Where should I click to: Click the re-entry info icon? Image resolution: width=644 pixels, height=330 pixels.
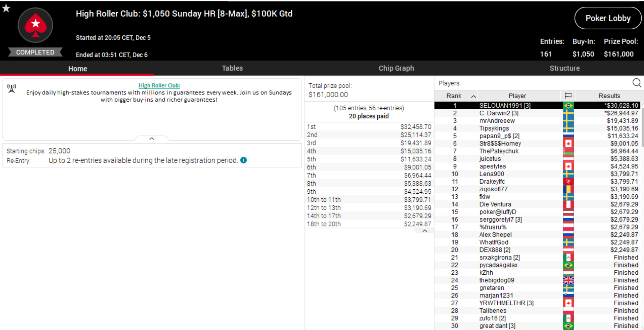pyautogui.click(x=243, y=160)
